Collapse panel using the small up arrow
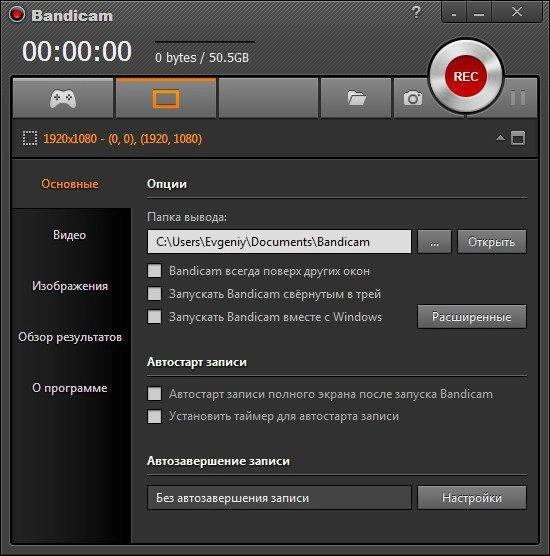The image size is (550, 556). pyautogui.click(x=500, y=138)
